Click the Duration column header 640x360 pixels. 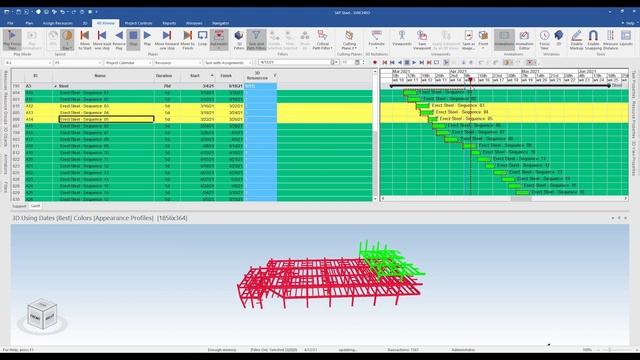(x=164, y=76)
